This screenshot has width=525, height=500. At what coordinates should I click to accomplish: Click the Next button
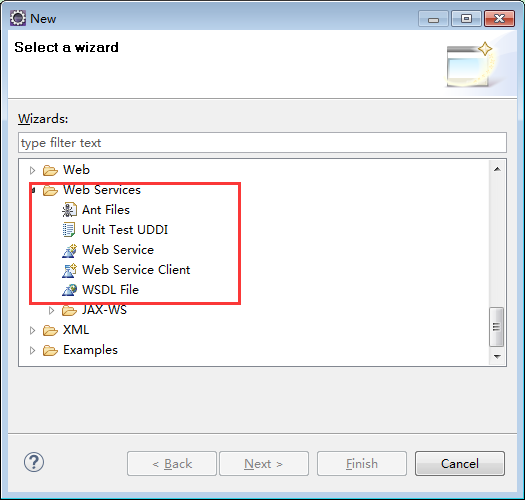pos(264,463)
